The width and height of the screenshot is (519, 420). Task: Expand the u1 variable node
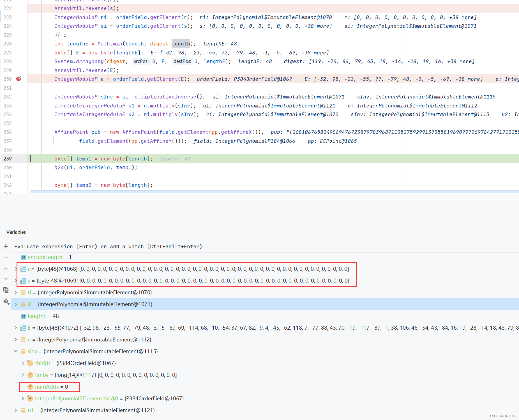point(16,410)
